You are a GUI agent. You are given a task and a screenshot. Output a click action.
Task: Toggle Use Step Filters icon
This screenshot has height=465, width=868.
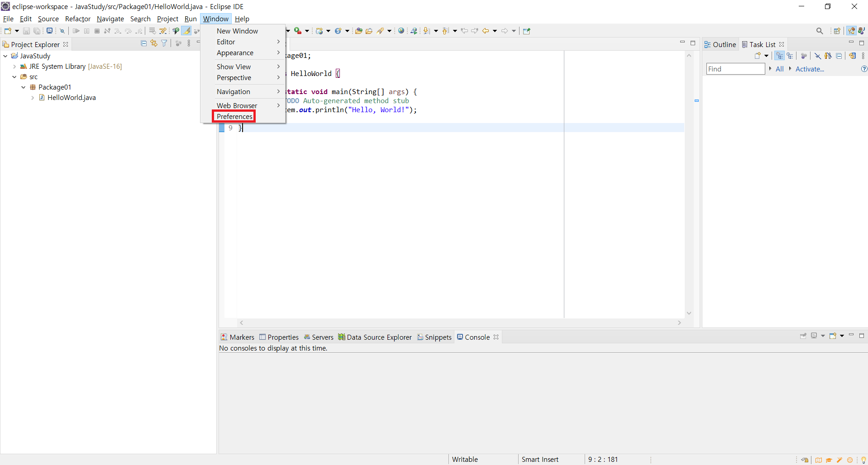[163, 31]
